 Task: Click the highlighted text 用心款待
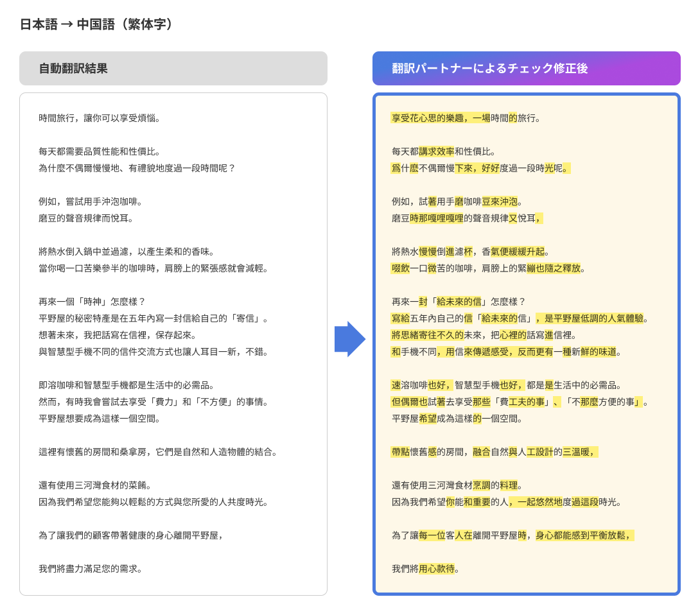[437, 569]
